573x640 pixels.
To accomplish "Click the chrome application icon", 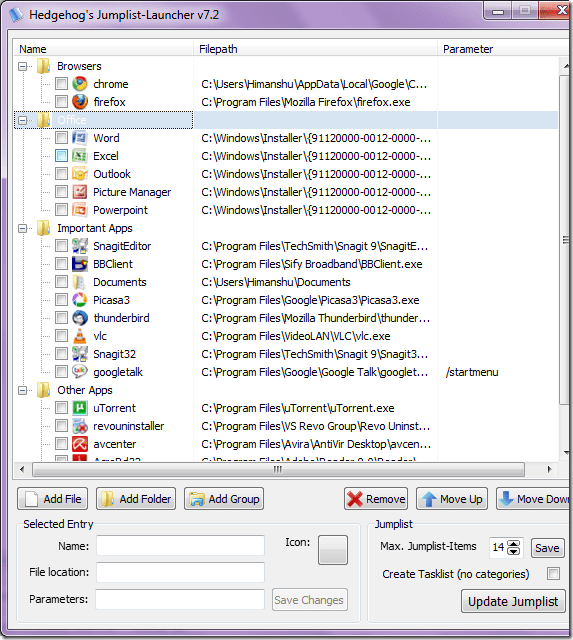I will (x=80, y=84).
